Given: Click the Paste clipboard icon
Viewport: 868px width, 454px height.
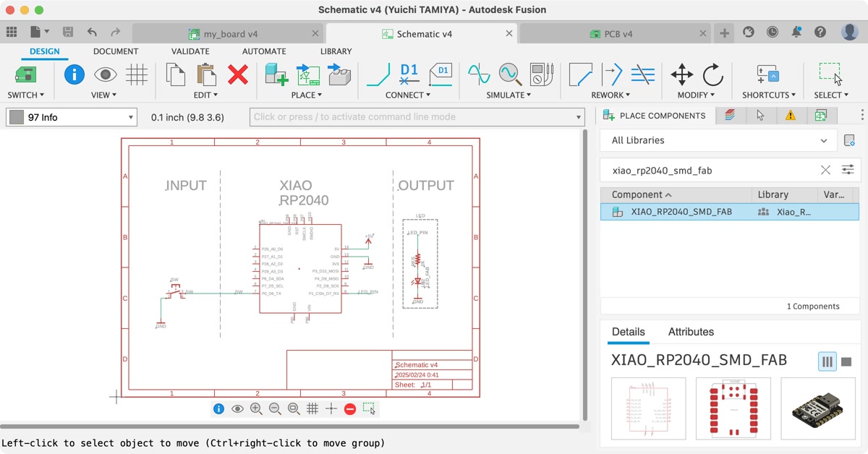Looking at the screenshot, I should [206, 74].
